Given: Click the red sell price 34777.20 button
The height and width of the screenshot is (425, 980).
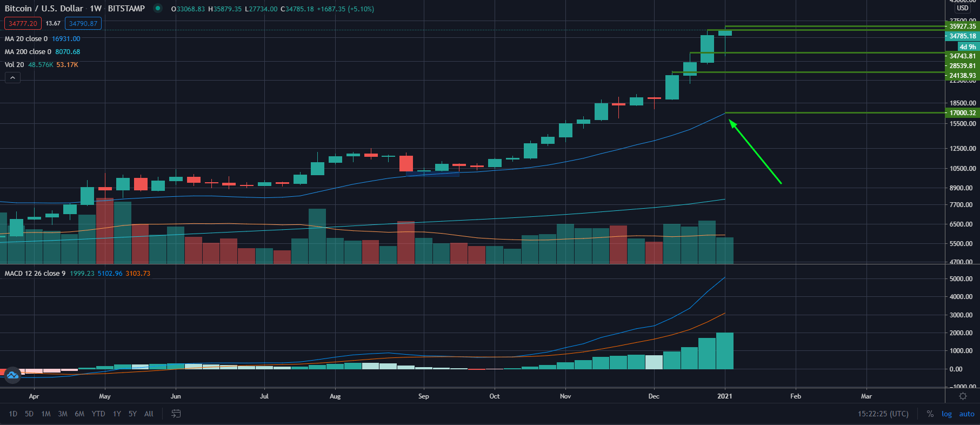Looking at the screenshot, I should [23, 23].
